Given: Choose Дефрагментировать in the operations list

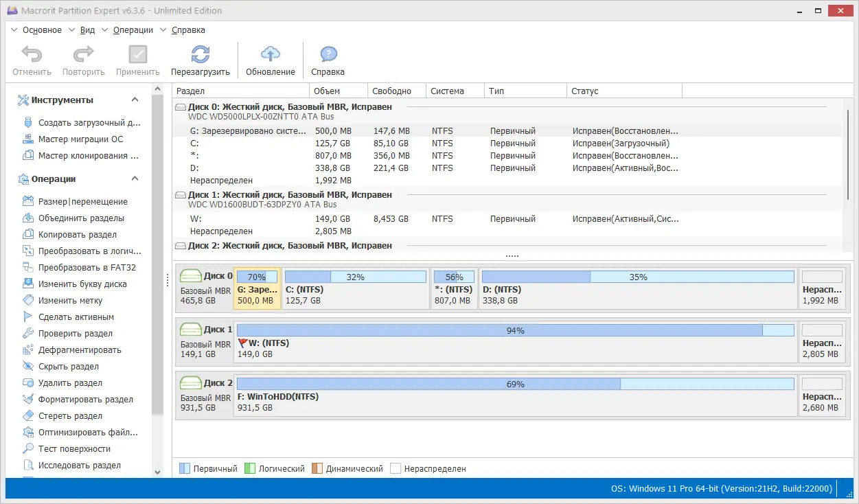Looking at the screenshot, I should point(80,350).
